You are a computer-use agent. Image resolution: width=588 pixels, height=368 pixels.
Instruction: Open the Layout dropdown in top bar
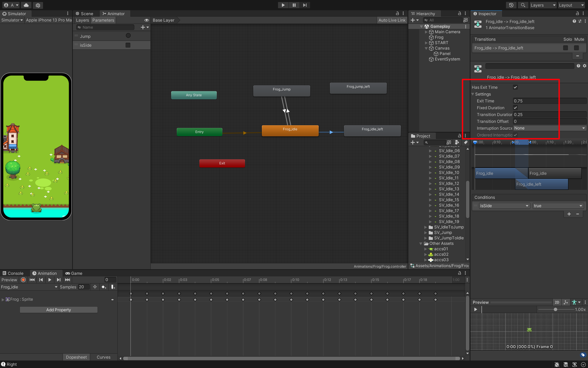click(x=571, y=5)
